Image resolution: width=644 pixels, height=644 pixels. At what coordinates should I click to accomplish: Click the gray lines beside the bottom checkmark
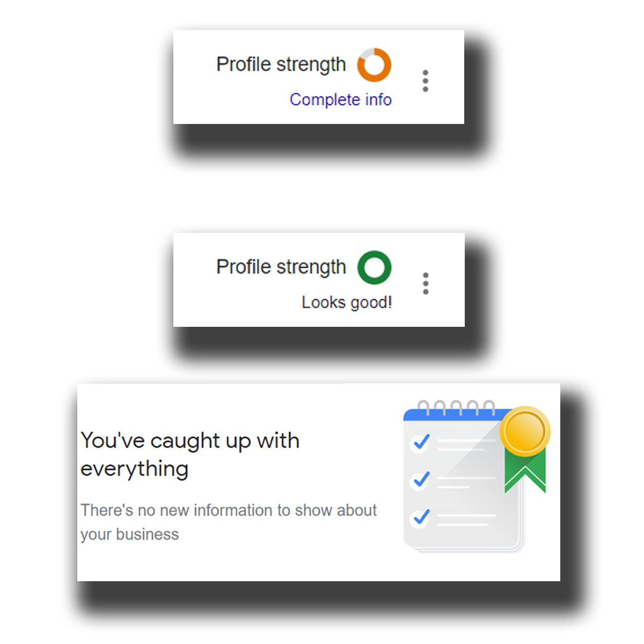[x=466, y=519]
